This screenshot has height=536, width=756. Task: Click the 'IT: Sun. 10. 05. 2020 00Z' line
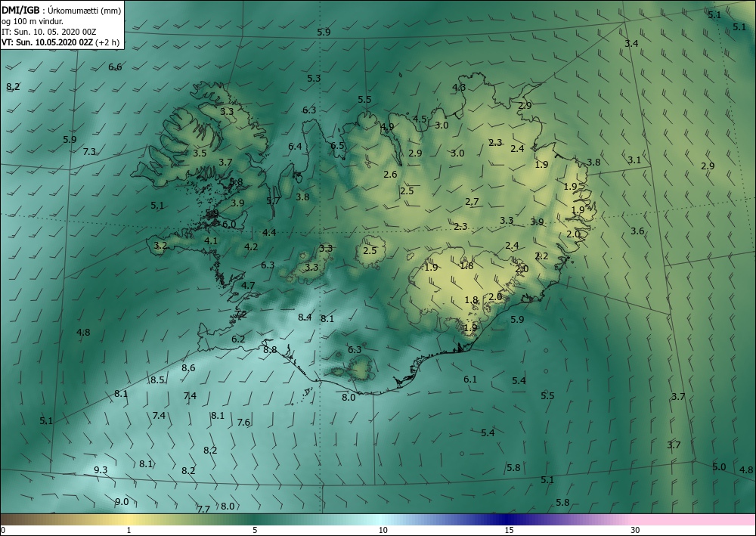coord(48,32)
